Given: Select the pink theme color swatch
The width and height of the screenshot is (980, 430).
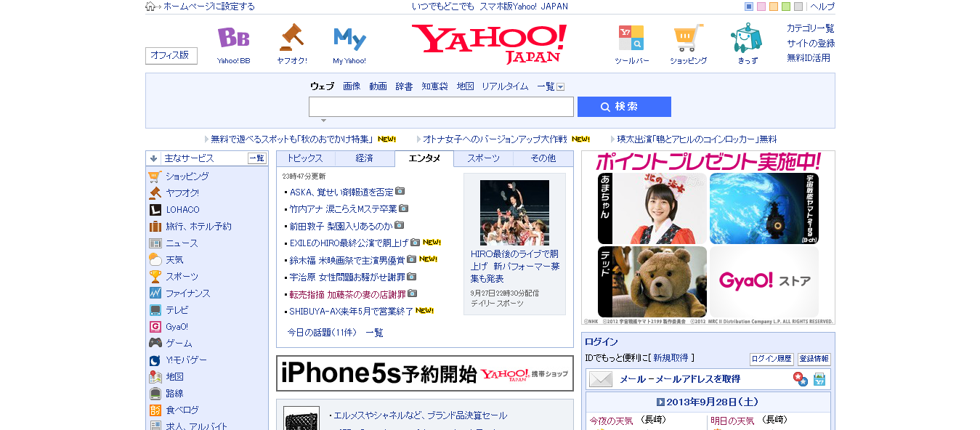Looking at the screenshot, I should [761, 7].
